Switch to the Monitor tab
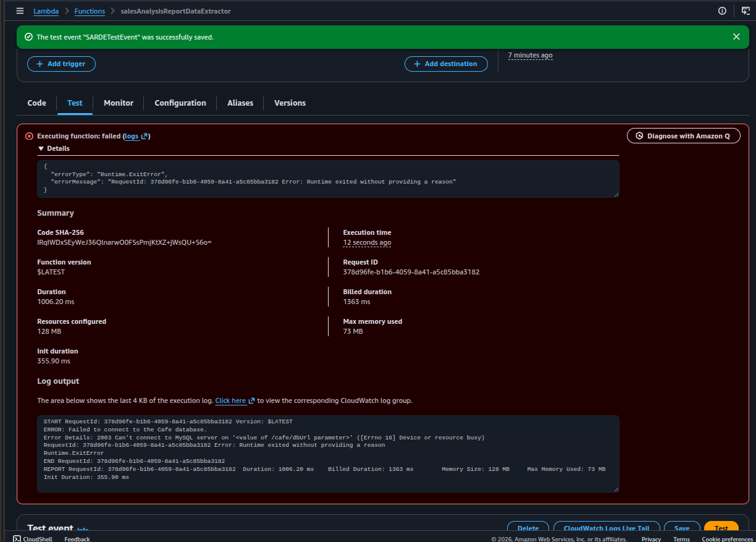Screen dimensions: 756x542 119,103
